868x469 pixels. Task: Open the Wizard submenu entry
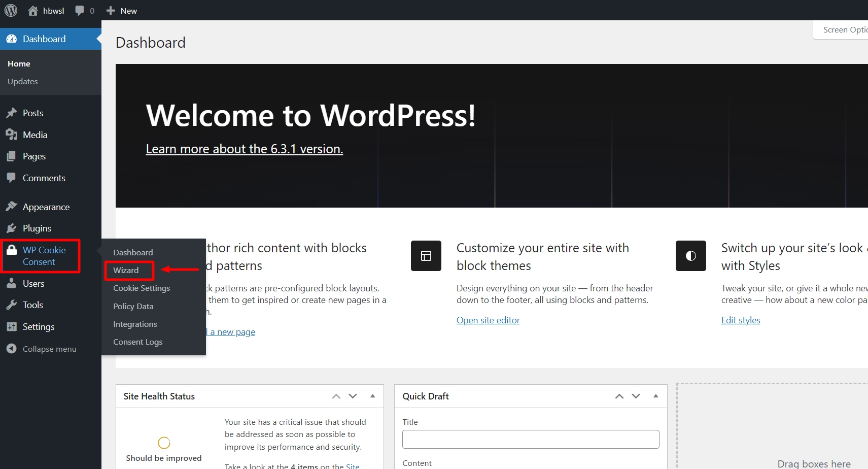126,270
